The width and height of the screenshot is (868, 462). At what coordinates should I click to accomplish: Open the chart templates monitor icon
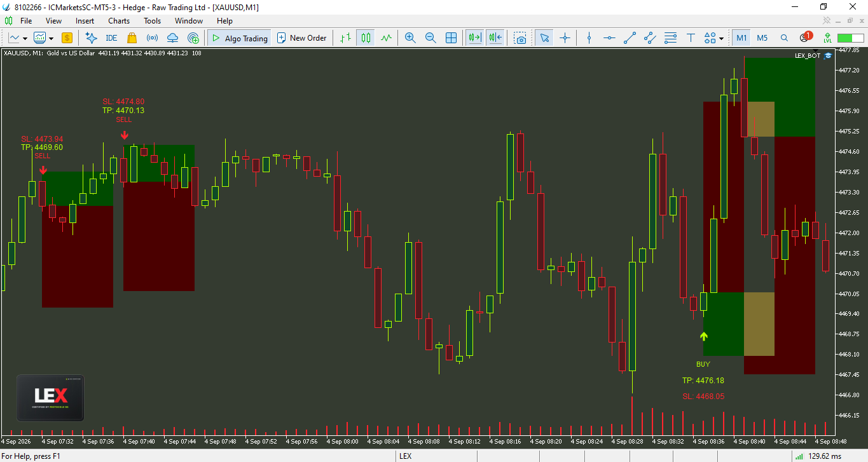(40, 38)
